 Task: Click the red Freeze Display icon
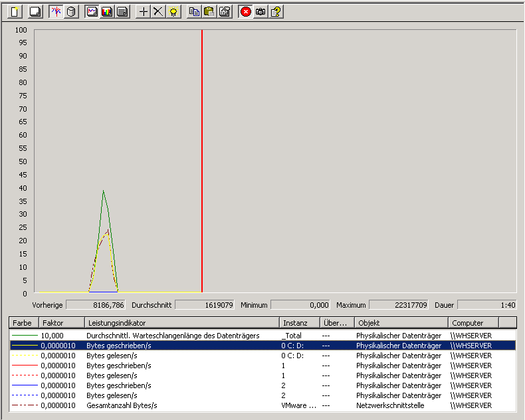pos(245,12)
